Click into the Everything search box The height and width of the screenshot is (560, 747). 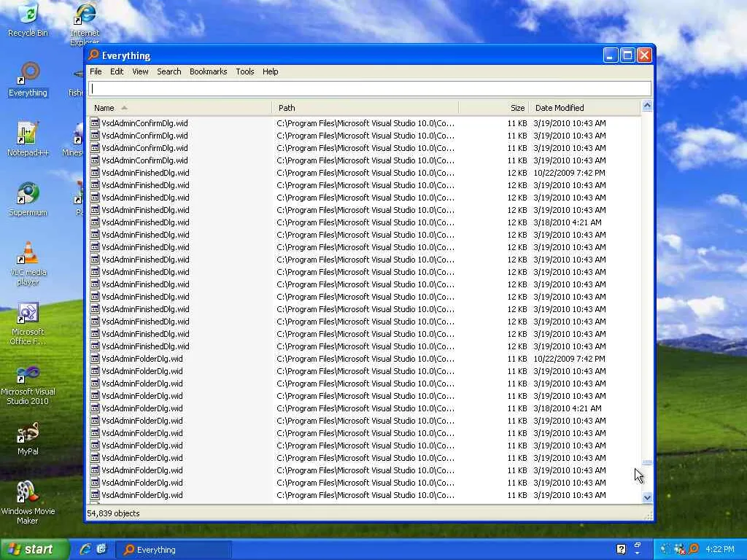click(370, 88)
